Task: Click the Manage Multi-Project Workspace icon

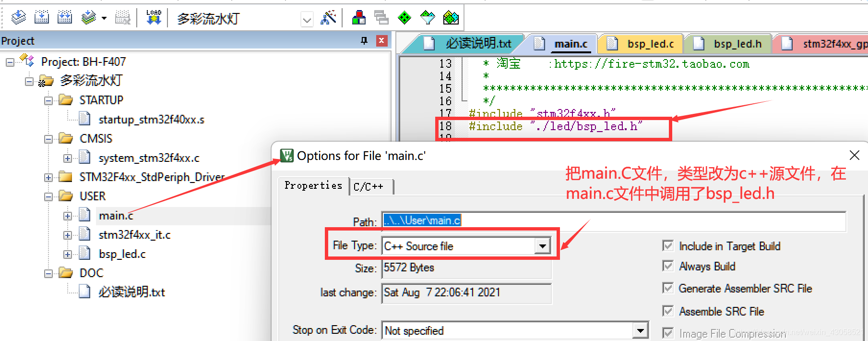Action: [381, 18]
